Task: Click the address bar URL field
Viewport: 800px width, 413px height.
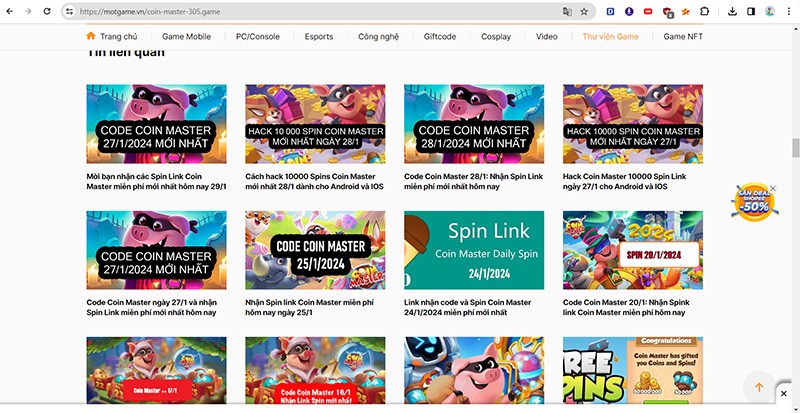Action: [x=316, y=11]
